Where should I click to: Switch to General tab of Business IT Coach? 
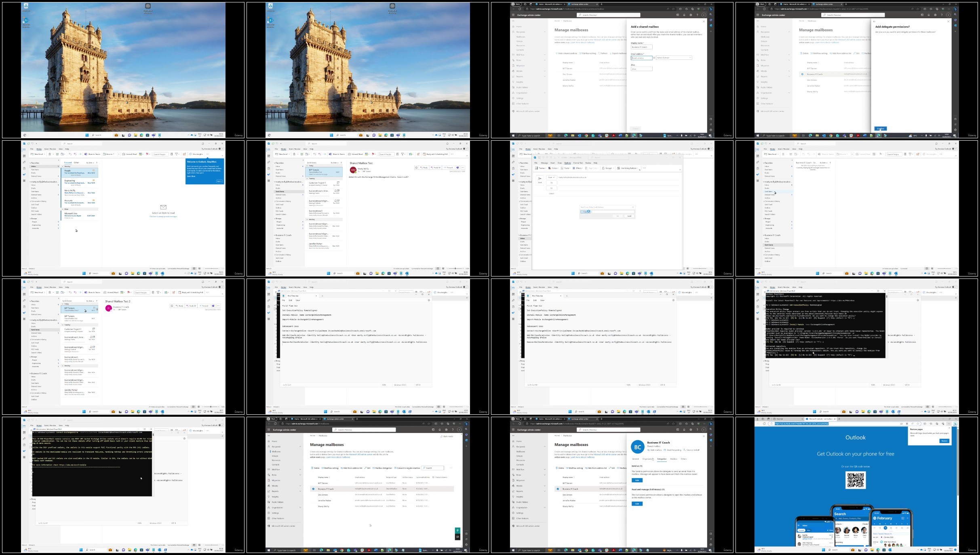[x=635, y=459]
